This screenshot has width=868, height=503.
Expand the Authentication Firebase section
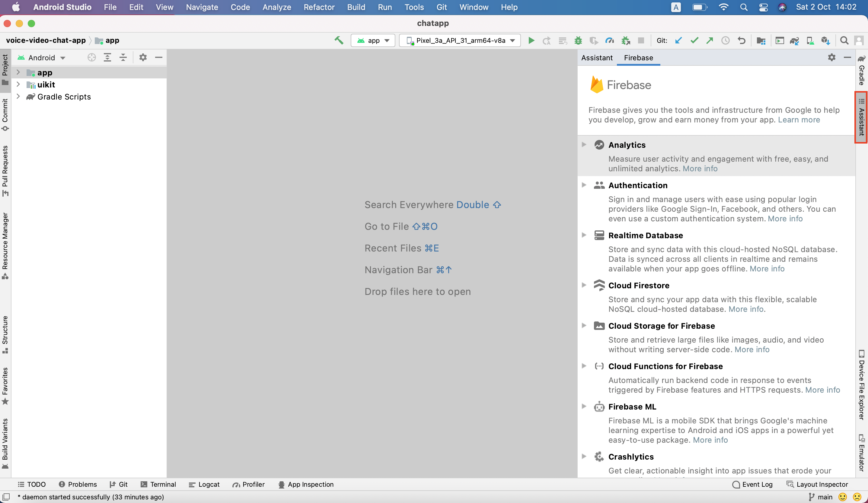[584, 185]
